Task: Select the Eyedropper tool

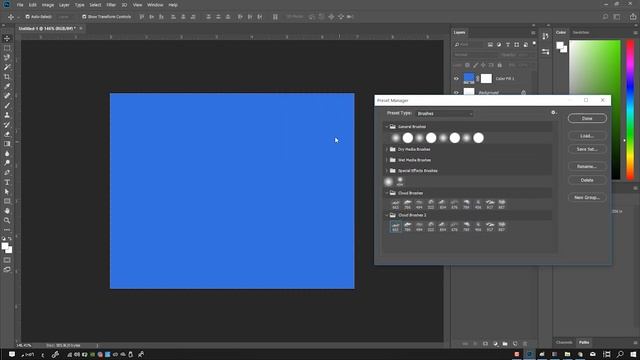Action: point(7,87)
